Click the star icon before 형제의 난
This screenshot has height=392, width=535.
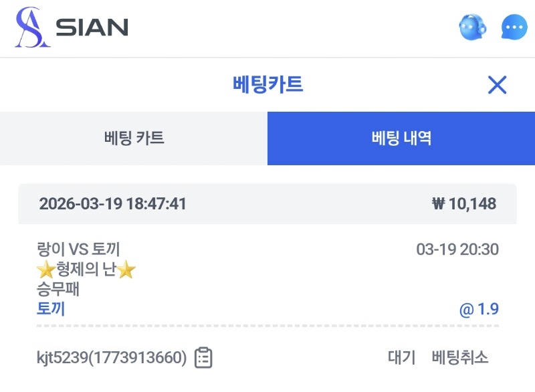pyautogui.click(x=45, y=271)
